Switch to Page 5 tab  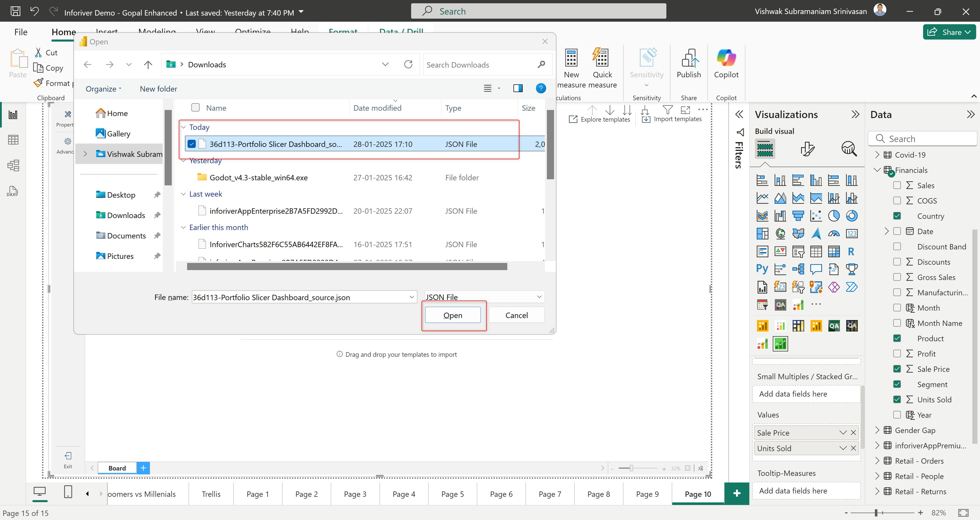[x=452, y=494]
